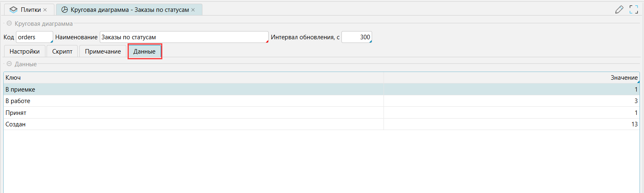
Task: Close the Круговая диаграмма tab
Action: point(193,10)
